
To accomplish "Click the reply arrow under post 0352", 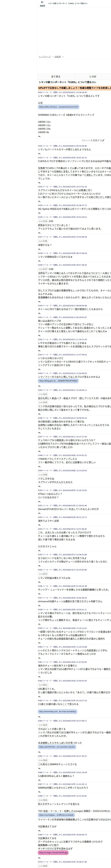I will click(x=39, y=525).
